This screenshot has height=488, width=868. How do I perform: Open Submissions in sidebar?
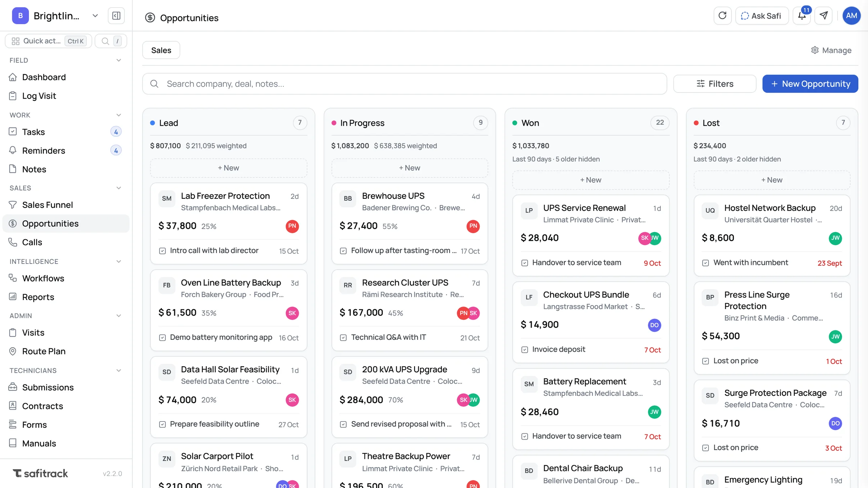pos(66,388)
